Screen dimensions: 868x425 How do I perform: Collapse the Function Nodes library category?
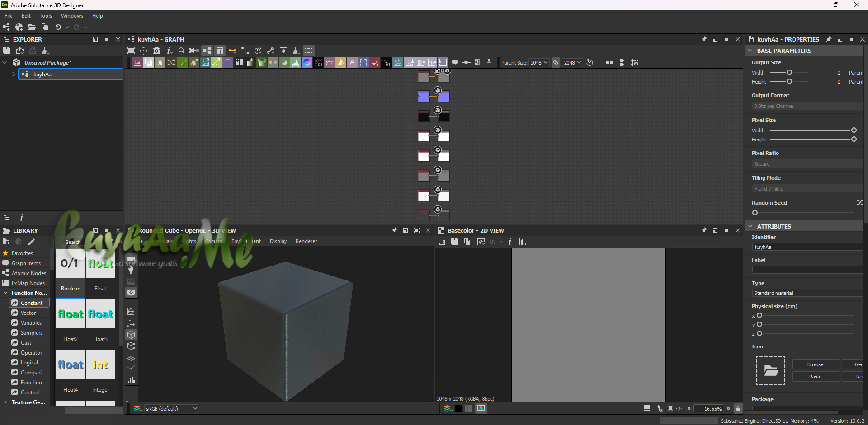[x=5, y=293]
